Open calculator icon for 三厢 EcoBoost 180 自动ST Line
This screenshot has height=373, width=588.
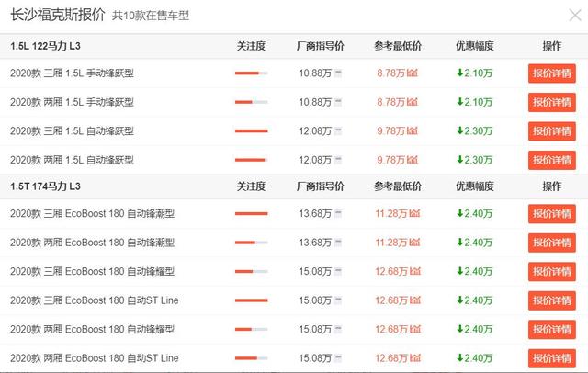[x=338, y=300]
